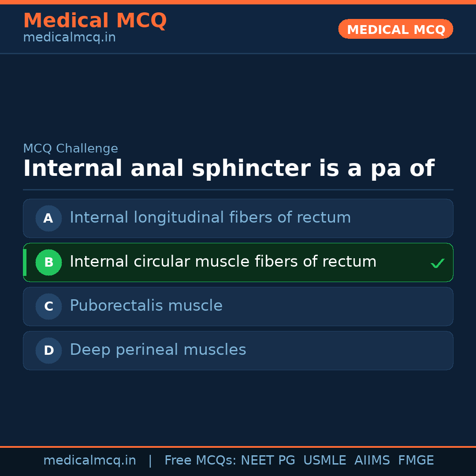
Task: Click the orange "Medical MCQ" header logo title
Action: point(95,21)
